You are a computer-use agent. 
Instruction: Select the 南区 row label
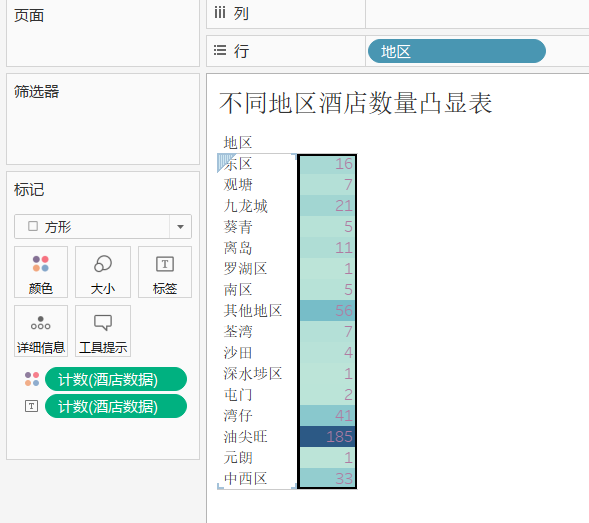(x=238, y=290)
